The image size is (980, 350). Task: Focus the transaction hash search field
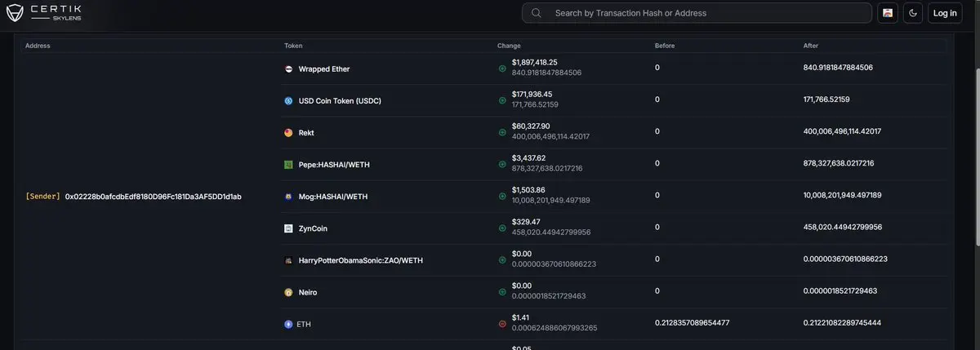tap(702, 13)
